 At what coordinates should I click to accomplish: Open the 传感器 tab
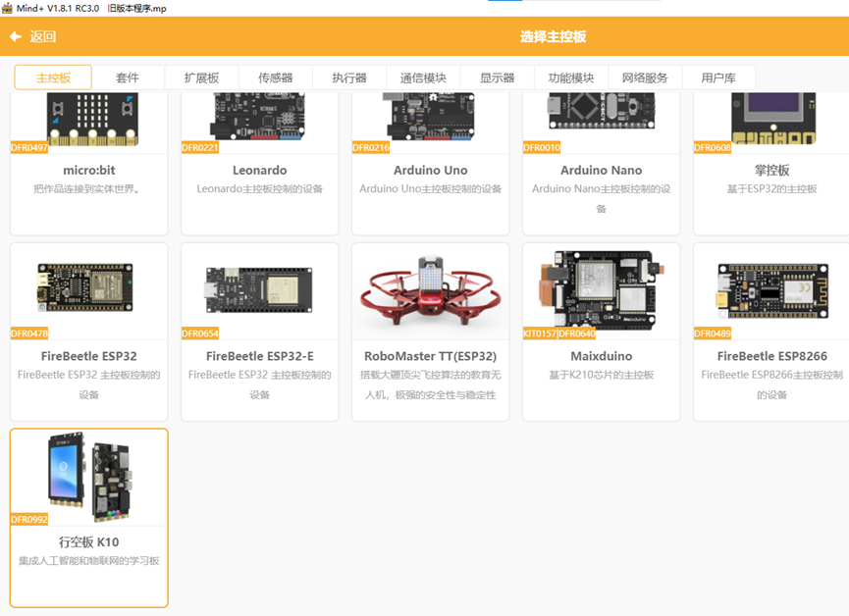click(x=275, y=77)
